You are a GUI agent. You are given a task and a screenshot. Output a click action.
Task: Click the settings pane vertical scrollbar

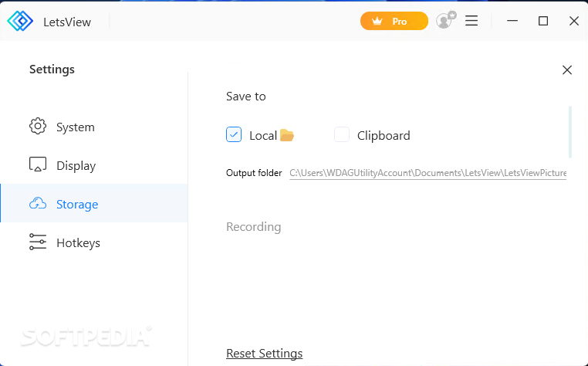(570, 132)
